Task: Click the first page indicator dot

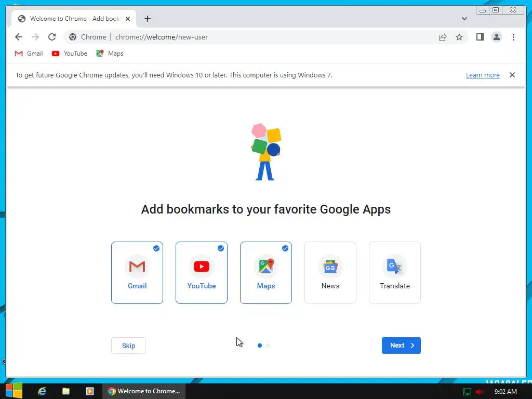Action: tap(260, 345)
